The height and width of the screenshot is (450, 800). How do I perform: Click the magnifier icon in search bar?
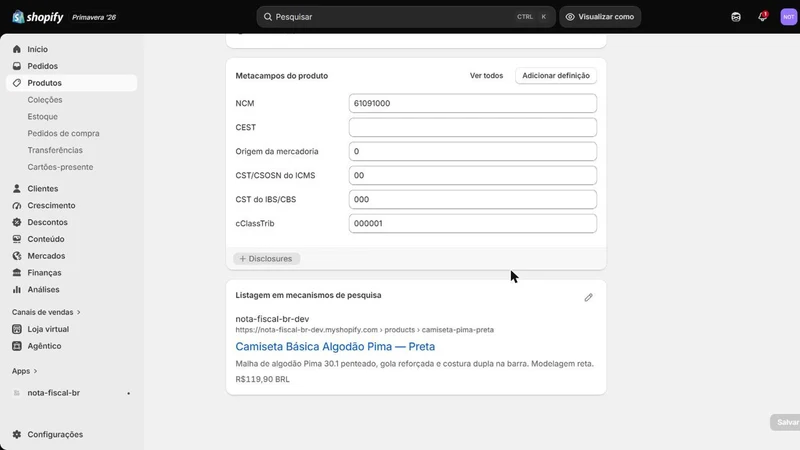click(x=267, y=17)
